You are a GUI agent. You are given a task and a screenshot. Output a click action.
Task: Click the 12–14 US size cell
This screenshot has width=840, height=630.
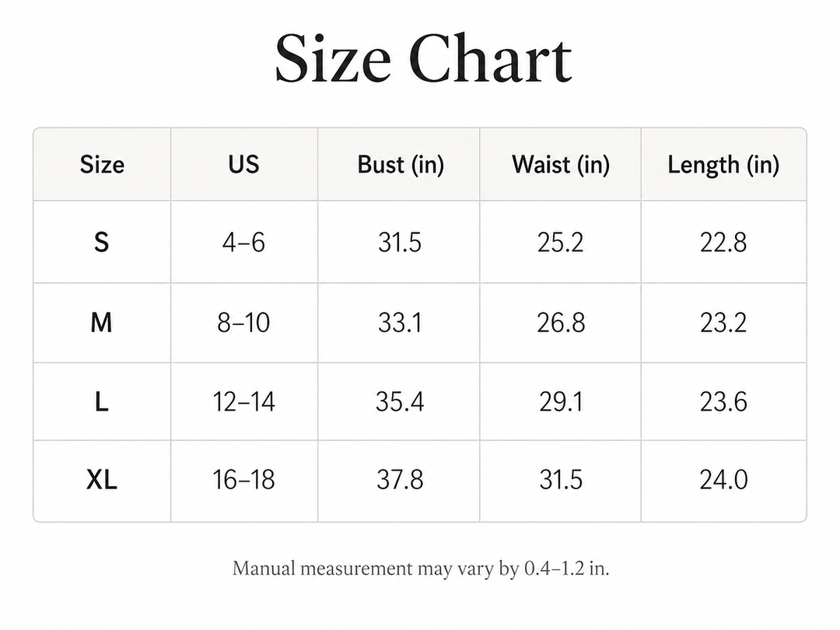243,401
